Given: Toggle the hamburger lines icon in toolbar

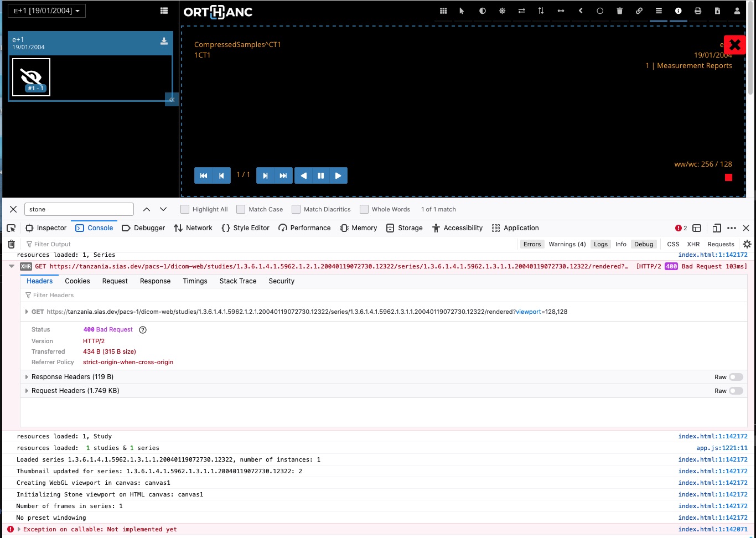Looking at the screenshot, I should tap(659, 11).
